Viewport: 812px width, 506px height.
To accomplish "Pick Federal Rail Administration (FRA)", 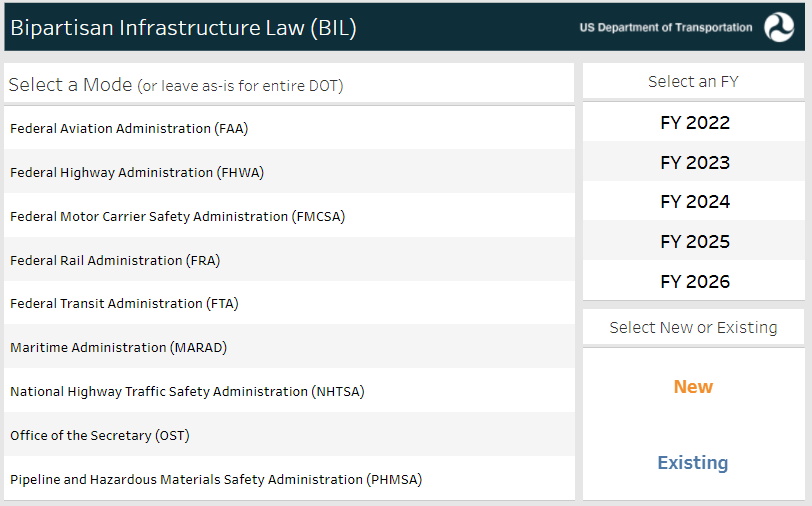I will click(115, 260).
